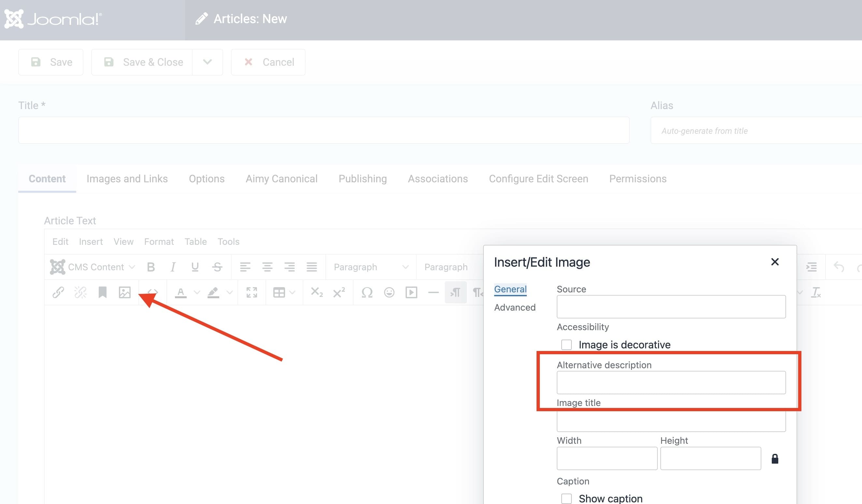This screenshot has height=504, width=862.
Task: Expand the Save & Close dropdown arrow
Action: point(207,62)
